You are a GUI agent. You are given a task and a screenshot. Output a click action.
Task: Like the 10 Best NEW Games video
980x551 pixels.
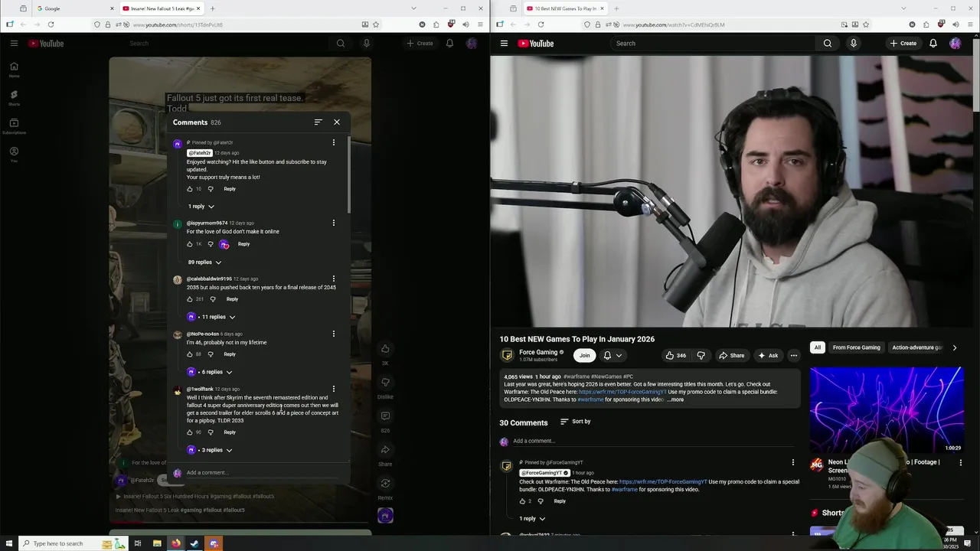(676, 355)
